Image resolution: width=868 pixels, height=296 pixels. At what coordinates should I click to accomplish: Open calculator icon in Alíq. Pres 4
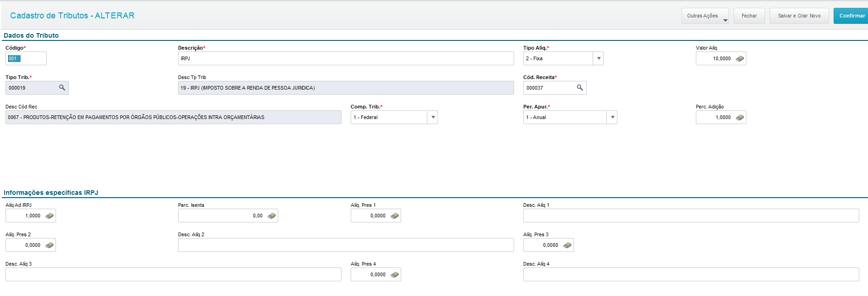395,275
